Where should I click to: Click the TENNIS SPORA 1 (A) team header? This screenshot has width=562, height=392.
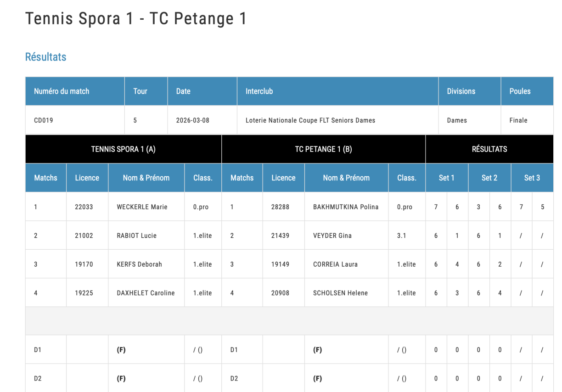pos(123,149)
